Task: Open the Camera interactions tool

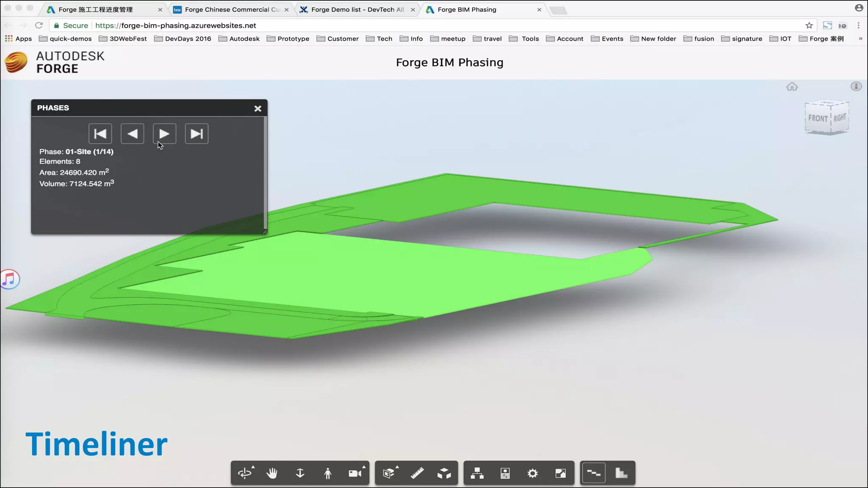Action: click(355, 473)
